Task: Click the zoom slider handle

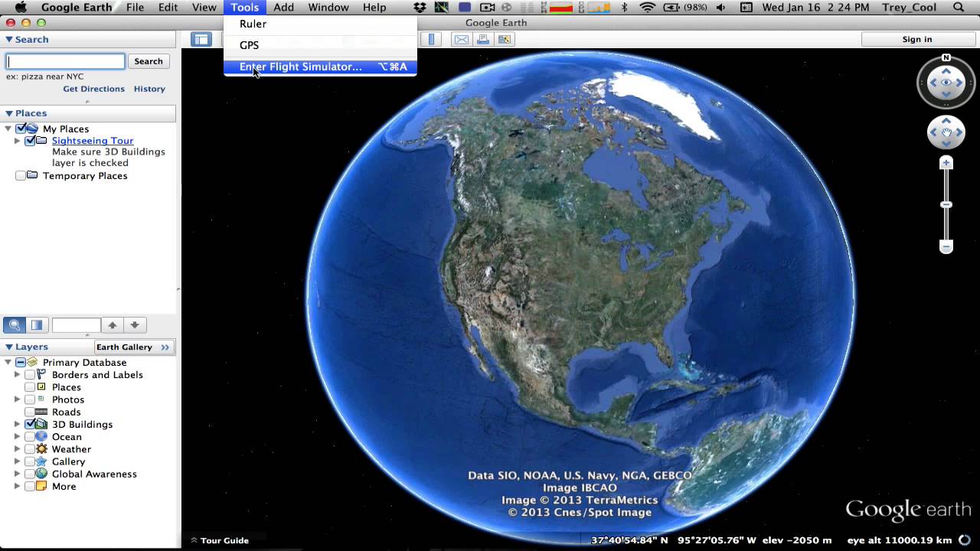Action: coord(946,205)
